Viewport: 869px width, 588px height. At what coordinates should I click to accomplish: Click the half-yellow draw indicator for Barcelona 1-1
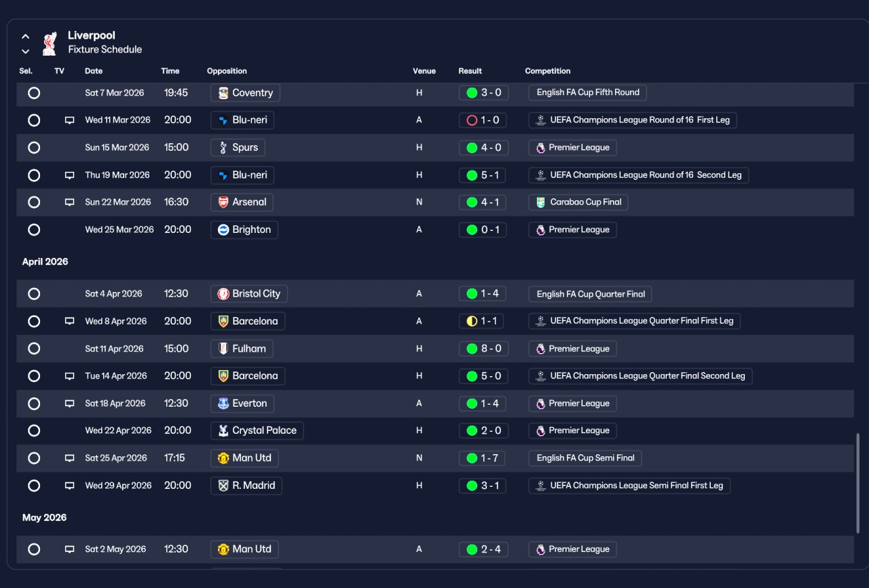(472, 321)
